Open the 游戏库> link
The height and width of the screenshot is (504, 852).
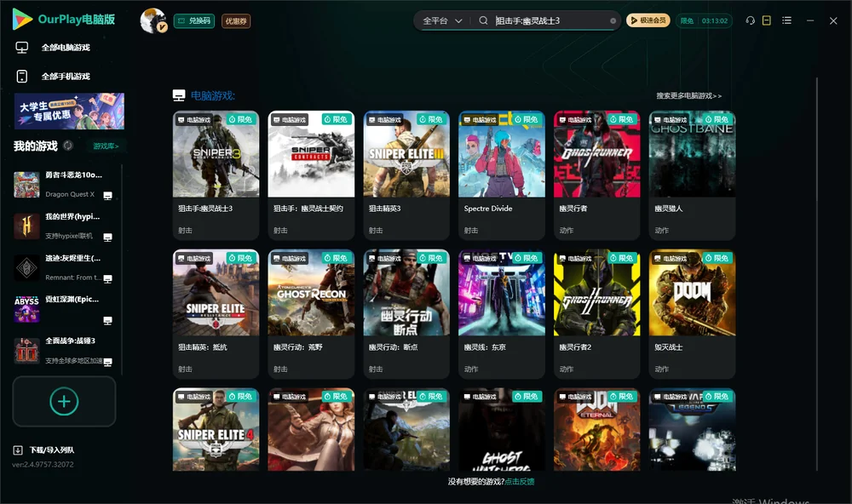[x=106, y=146]
